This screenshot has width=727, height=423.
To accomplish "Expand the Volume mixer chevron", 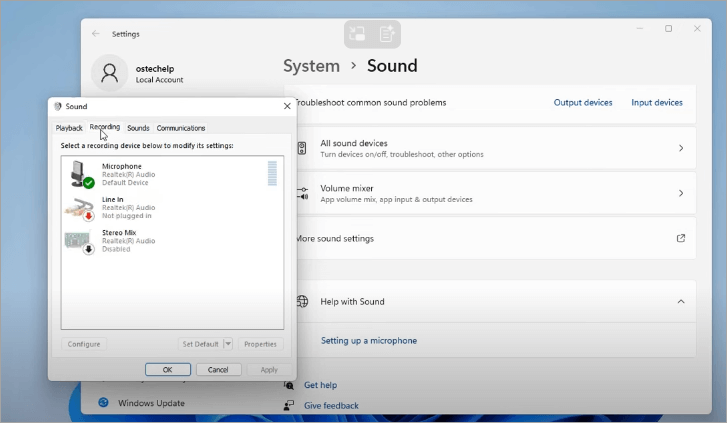I will point(681,193).
